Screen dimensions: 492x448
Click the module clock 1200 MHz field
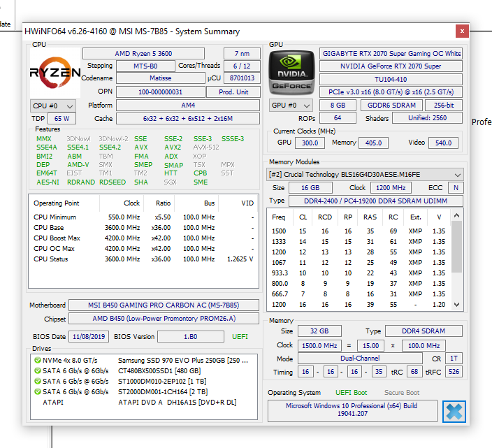coord(391,187)
